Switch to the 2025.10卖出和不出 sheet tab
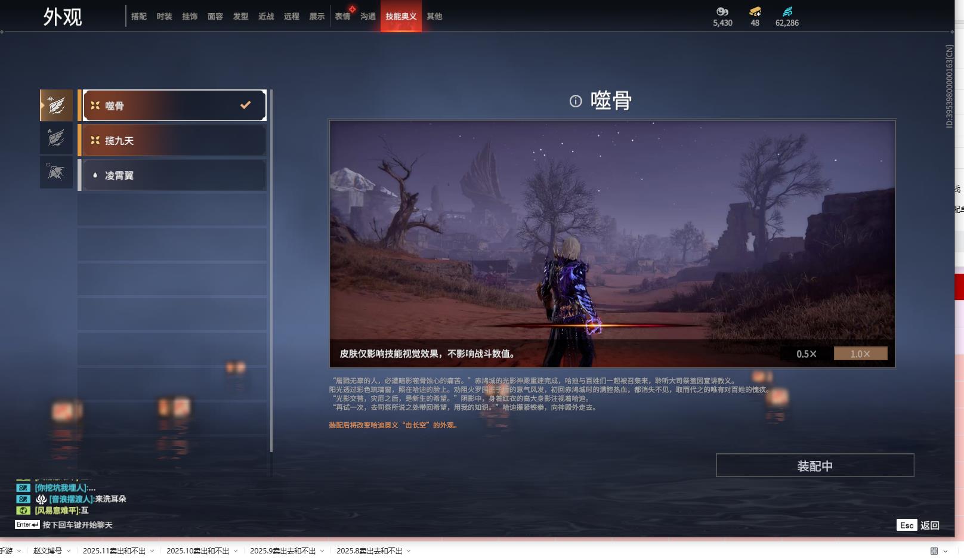 pos(197,551)
